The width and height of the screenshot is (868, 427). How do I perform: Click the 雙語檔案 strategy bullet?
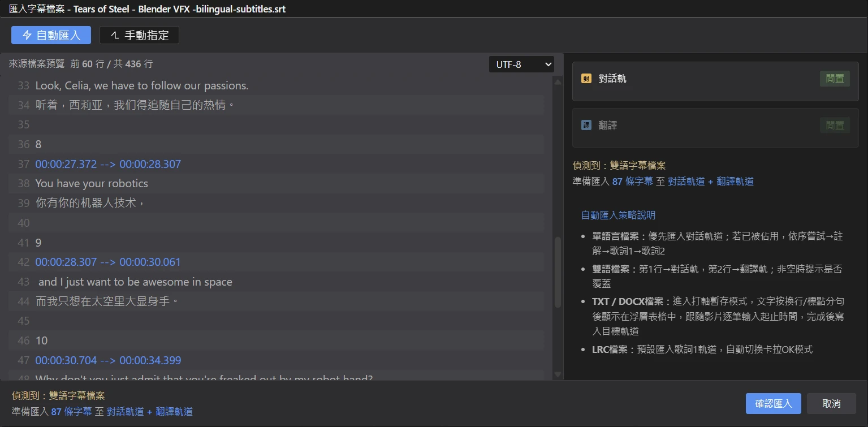pos(718,276)
